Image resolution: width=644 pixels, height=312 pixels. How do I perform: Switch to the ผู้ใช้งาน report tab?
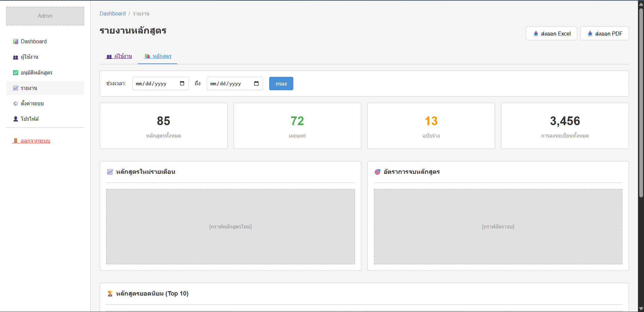[x=119, y=56]
